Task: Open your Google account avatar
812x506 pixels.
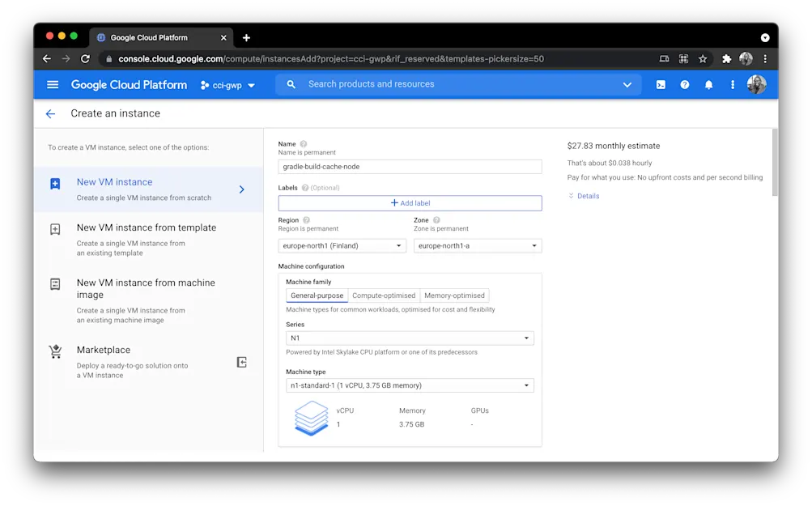Action: click(x=757, y=84)
